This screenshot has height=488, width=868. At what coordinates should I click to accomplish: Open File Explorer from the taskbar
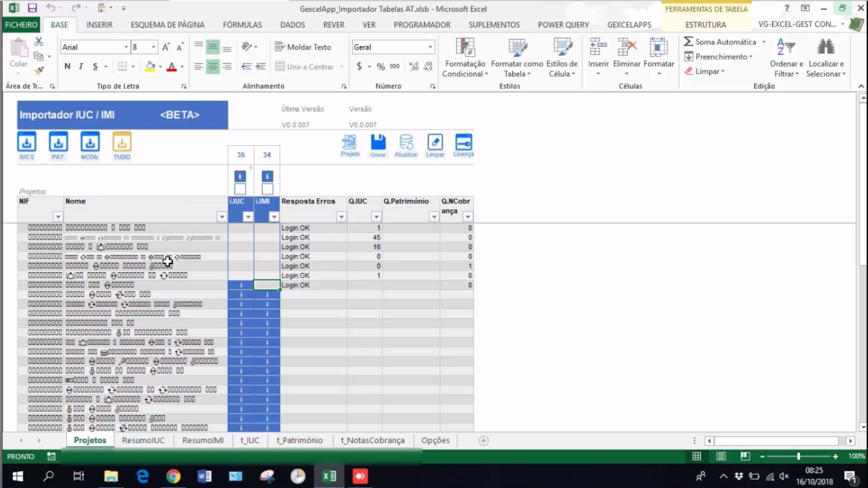111,476
